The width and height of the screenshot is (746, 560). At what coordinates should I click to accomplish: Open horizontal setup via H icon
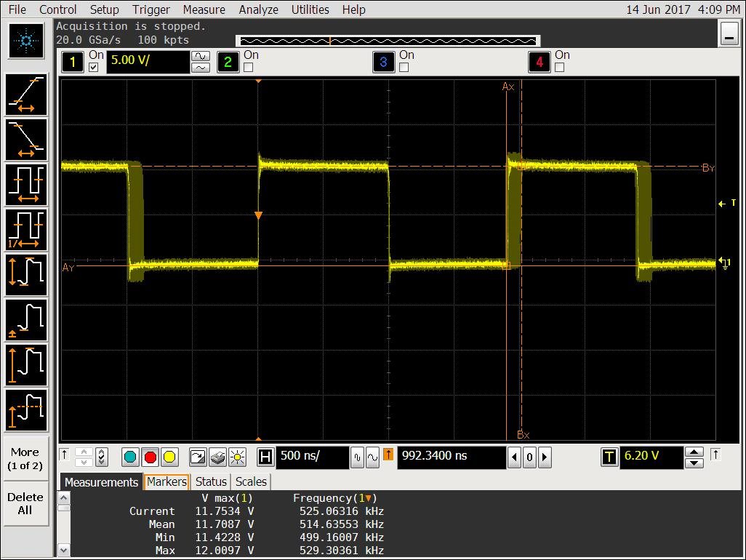click(265, 457)
